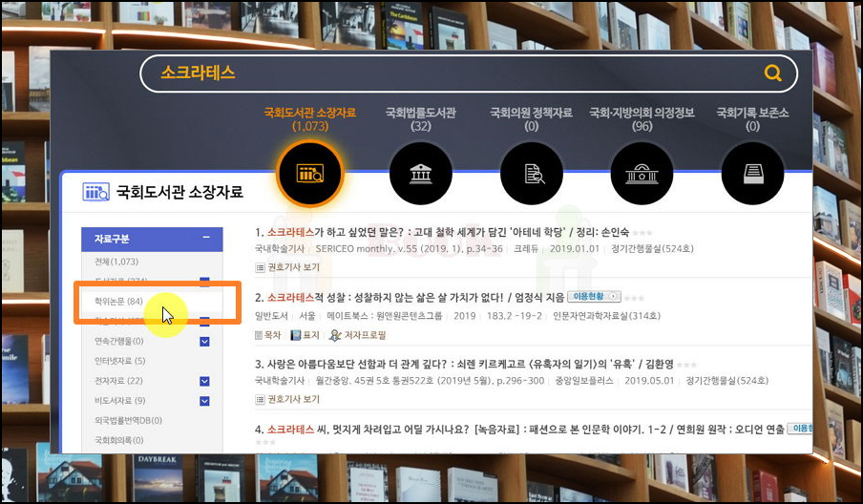The height and width of the screenshot is (504, 863).
Task: Open 목차 link under result 2
Action: click(272, 335)
